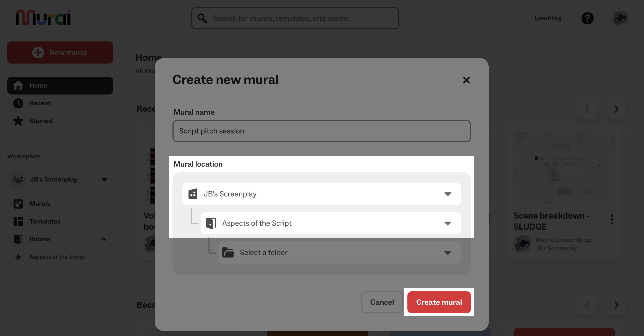Click the star beside Aspects of the Script
The image size is (644, 336).
(x=18, y=257)
